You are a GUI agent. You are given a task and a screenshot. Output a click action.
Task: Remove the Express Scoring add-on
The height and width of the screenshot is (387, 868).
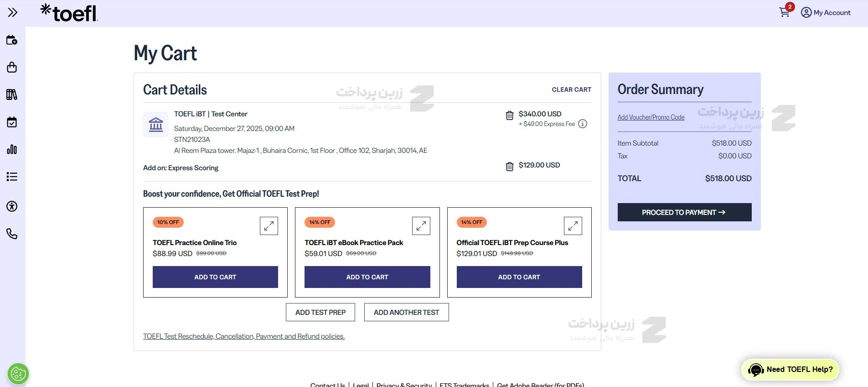[510, 166]
